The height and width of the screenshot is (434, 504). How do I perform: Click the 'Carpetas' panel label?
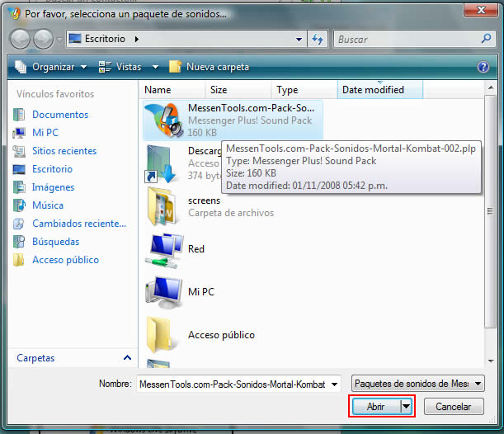[35, 358]
